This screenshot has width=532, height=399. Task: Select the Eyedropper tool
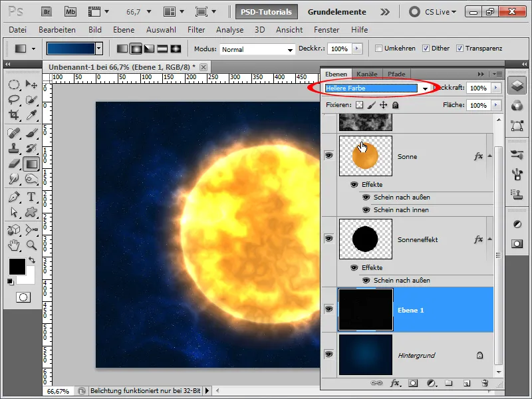click(x=31, y=115)
